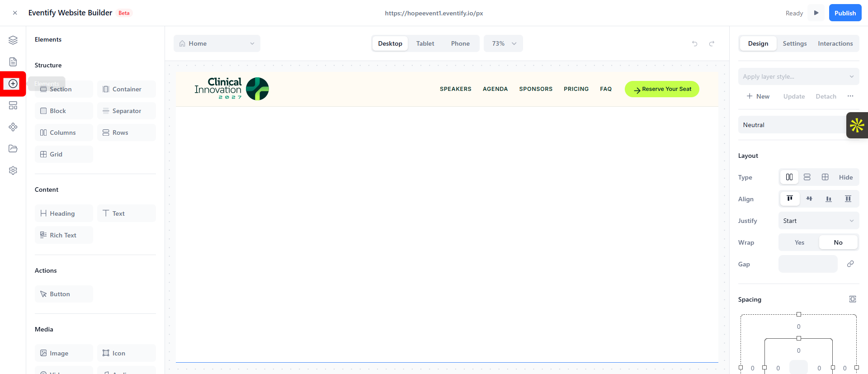Open layer style more options (three dots)
This screenshot has width=868, height=374.
pos(850,96)
